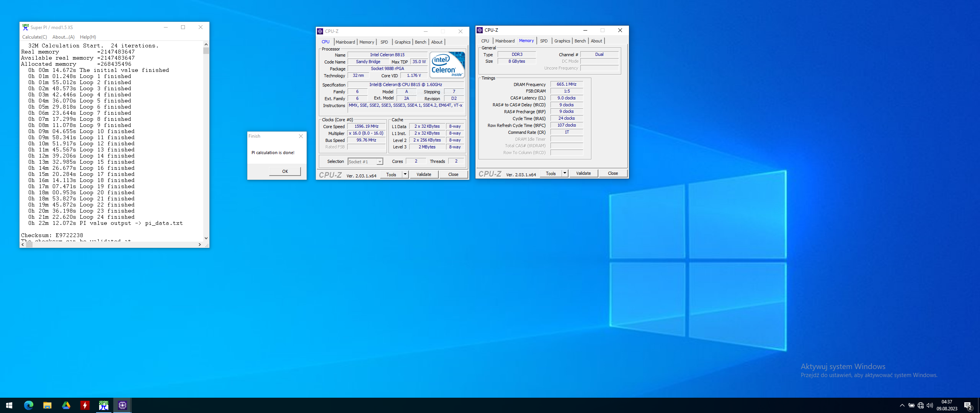This screenshot has width=980, height=413.
Task: Switch to Memory tab in left CPU-Z window
Action: click(x=367, y=42)
